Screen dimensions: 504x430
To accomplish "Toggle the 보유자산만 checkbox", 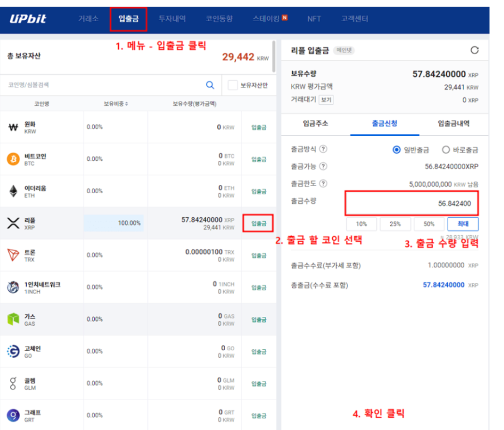I will [232, 85].
